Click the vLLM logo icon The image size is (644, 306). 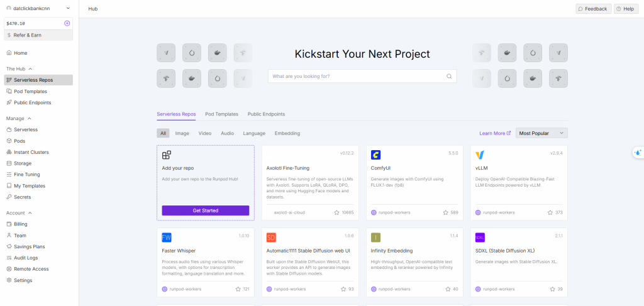pos(480,155)
